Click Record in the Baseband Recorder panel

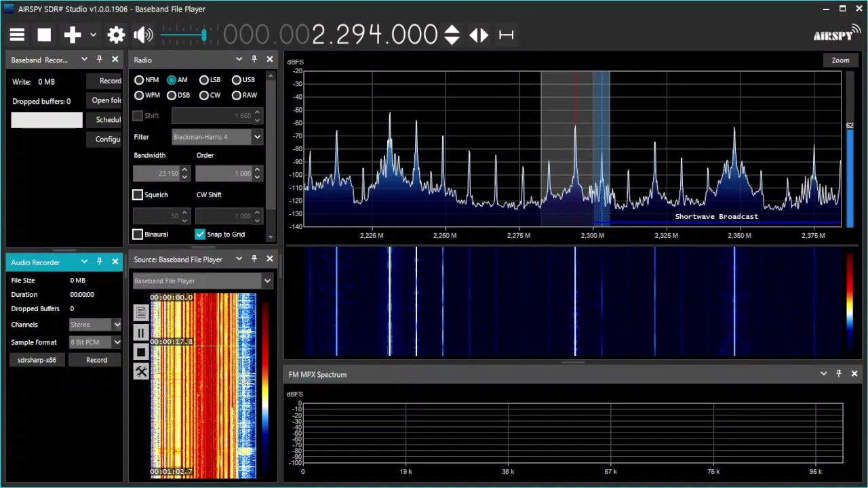[104, 81]
